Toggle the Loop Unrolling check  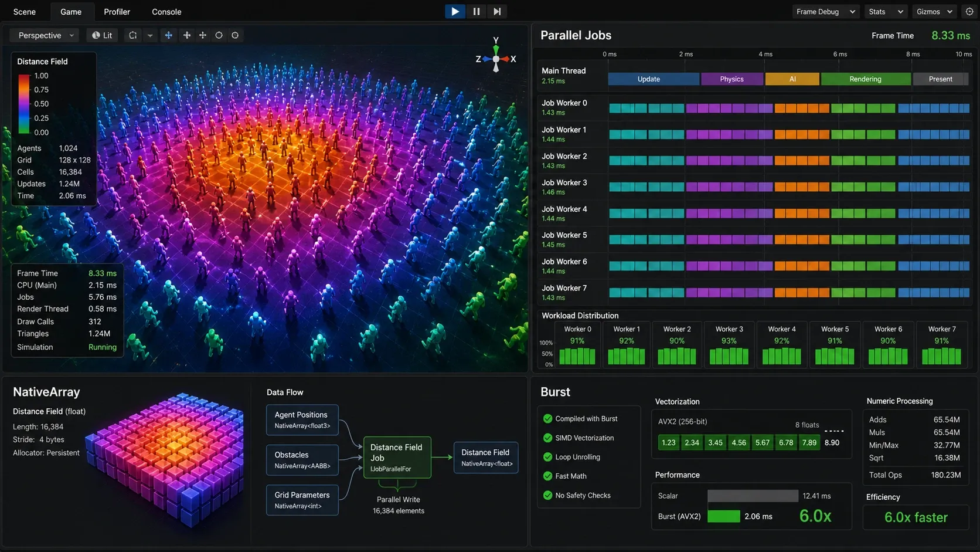point(547,457)
